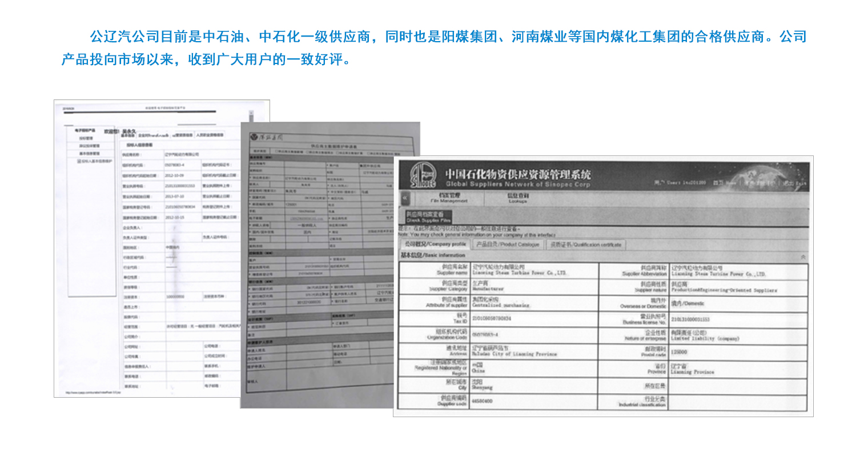Click the Exit link in Sinopec header
Viewport: 868px width, 456px height.
click(794, 183)
